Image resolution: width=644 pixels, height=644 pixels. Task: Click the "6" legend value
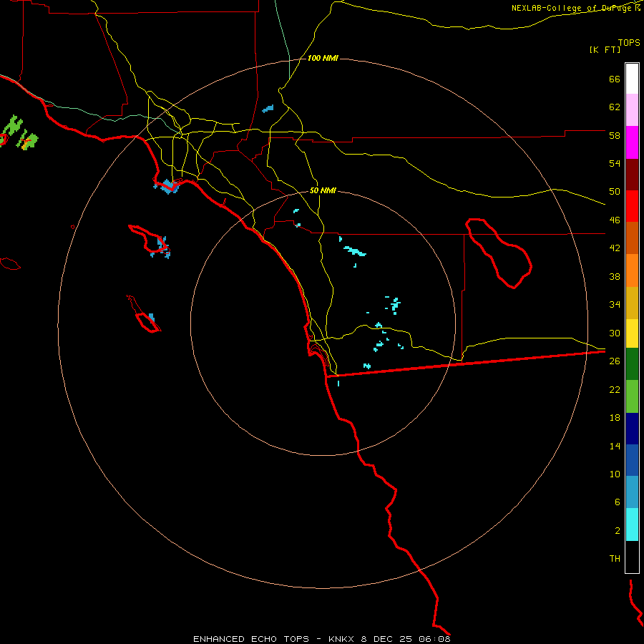(618, 502)
